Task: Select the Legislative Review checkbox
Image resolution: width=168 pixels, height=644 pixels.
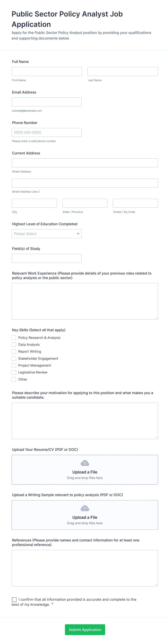Action: pyautogui.click(x=14, y=372)
